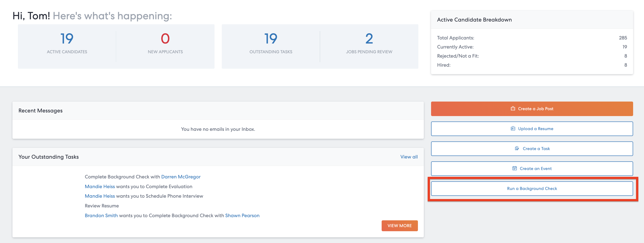Click the resume card icon on Upload a Resume

(513, 129)
